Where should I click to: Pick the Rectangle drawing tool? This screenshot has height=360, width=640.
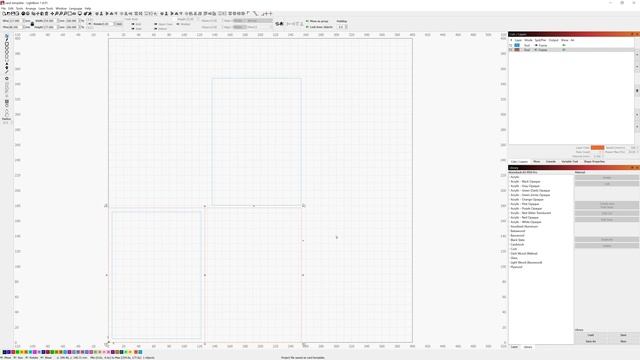7,44
